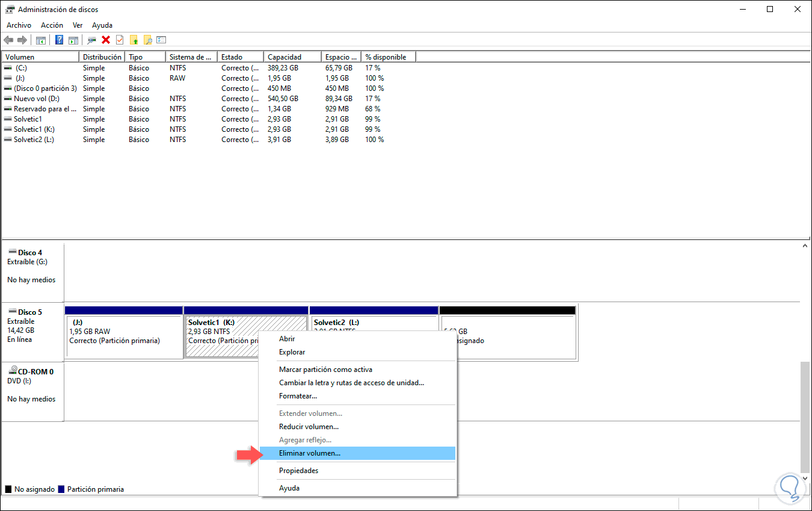Open Propiedades from the context menu
The height and width of the screenshot is (511, 812).
(x=298, y=470)
